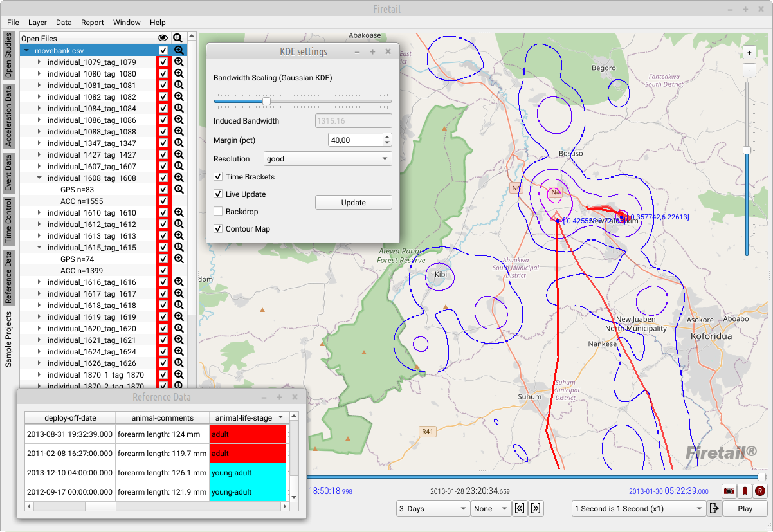This screenshot has height=532, width=773.
Task: Click the map zoom level slider handle
Action: 747,151
